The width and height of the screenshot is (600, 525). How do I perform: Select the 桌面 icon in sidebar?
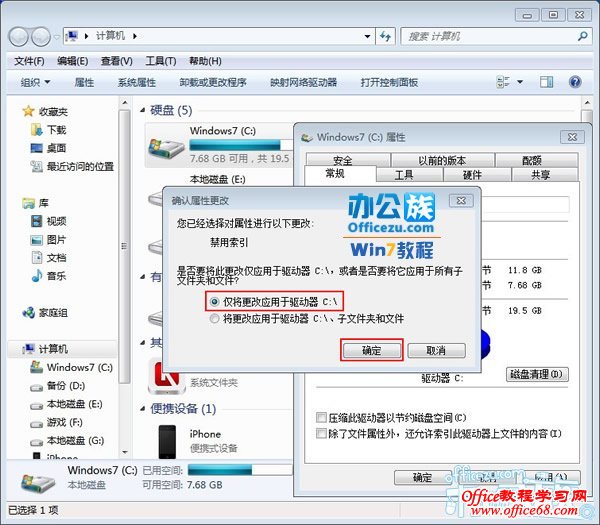point(36,148)
